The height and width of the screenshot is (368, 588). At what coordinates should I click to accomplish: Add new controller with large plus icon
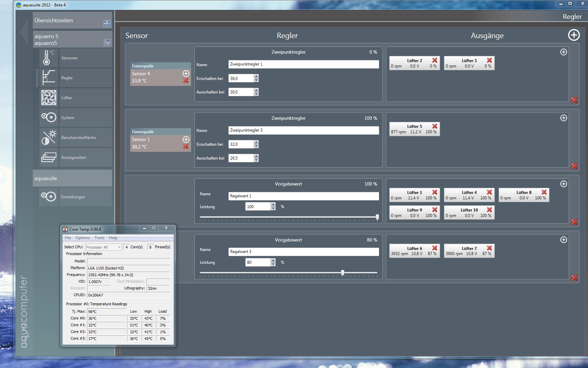pos(573,35)
